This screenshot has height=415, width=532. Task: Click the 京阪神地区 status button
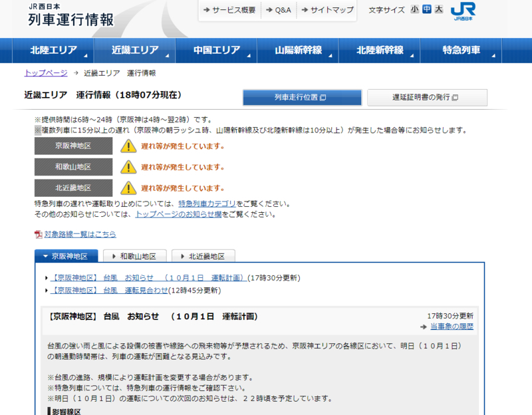click(x=73, y=146)
